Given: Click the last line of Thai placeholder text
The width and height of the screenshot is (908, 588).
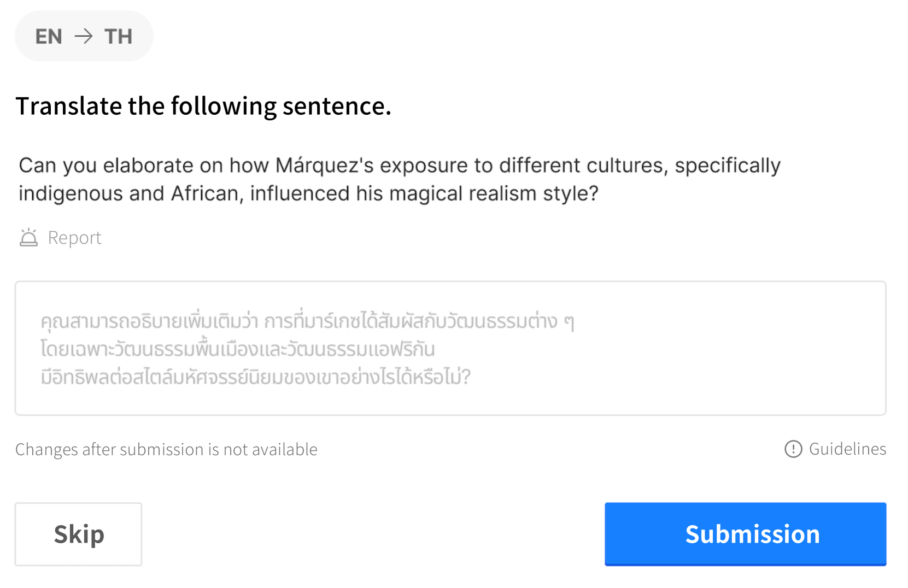Looking at the screenshot, I should tap(255, 377).
